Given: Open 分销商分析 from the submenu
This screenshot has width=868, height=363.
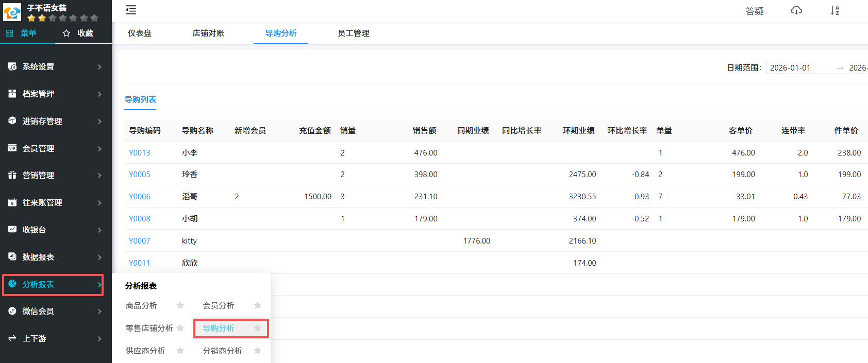Looking at the screenshot, I should pos(222,351).
